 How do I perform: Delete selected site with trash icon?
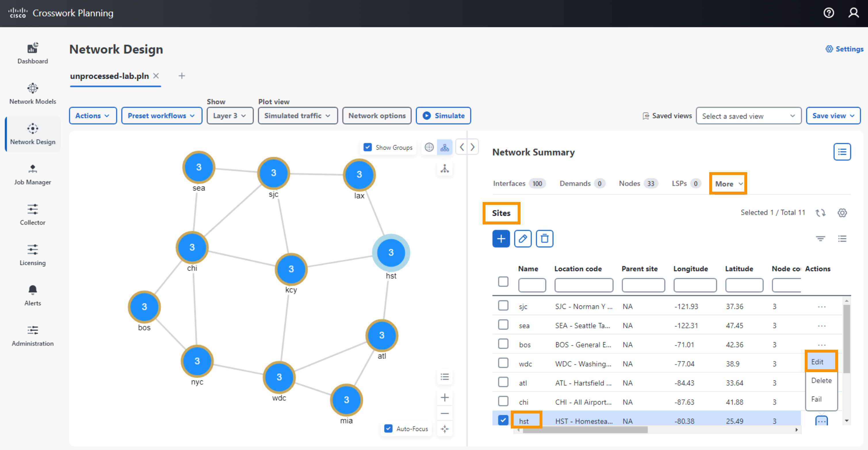(x=544, y=239)
